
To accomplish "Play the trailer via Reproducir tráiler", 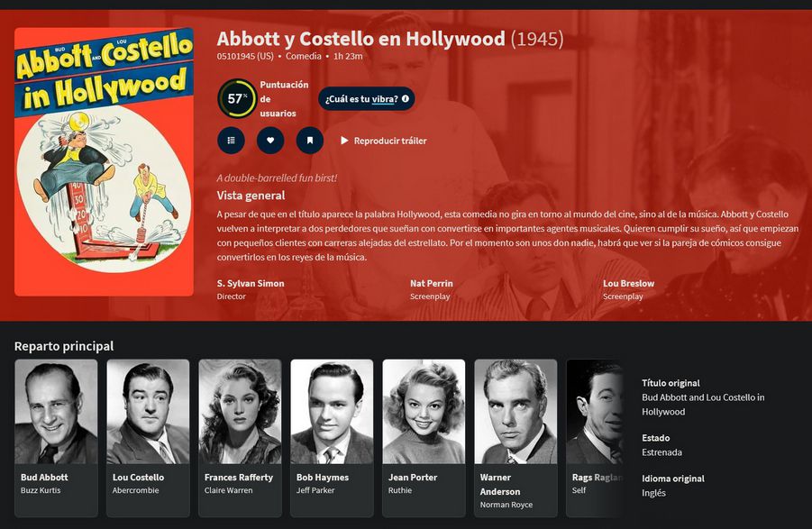I will [384, 141].
